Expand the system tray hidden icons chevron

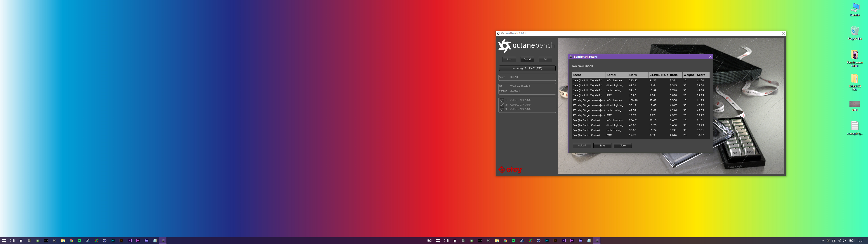823,241
